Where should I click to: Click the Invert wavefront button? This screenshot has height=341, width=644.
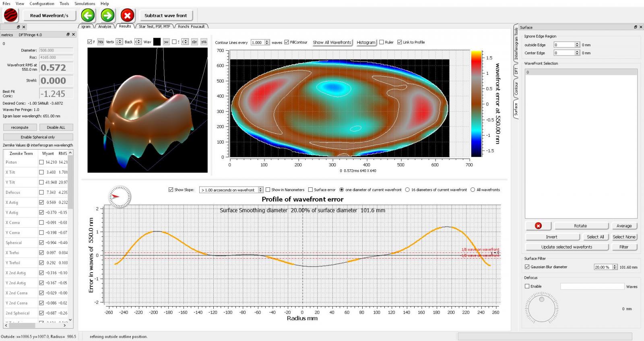[551, 237]
